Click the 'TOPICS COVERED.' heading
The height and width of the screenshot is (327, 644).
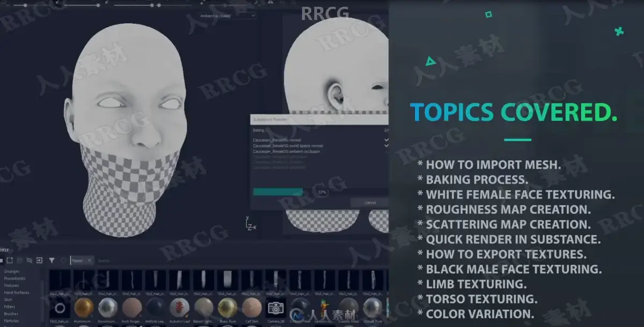514,113
